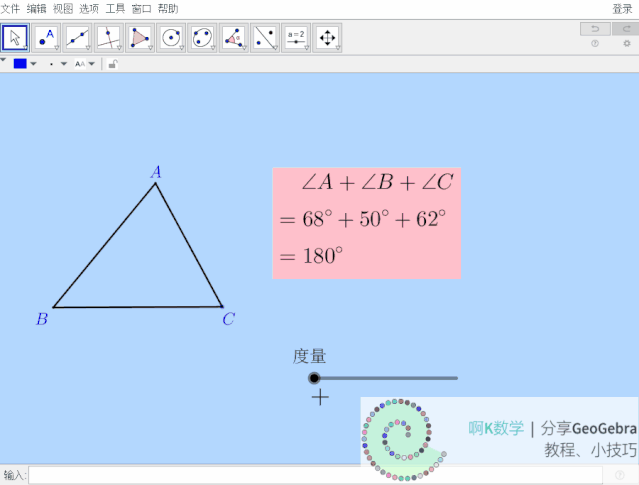Open the input help icon at bar end
Image resolution: width=639 pixels, height=485 pixels.
point(619,475)
